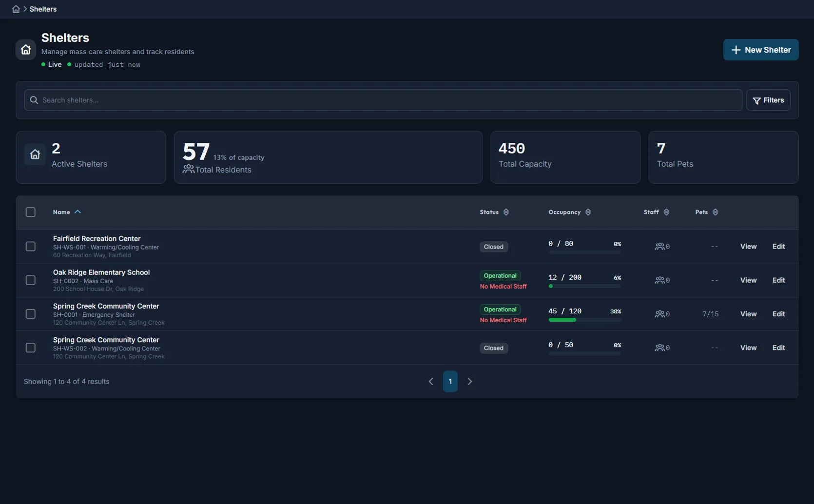Screen dimensions: 814x504
Task: Click No Medical Staff warning for Oak Ridge
Action: pyautogui.click(x=503, y=287)
